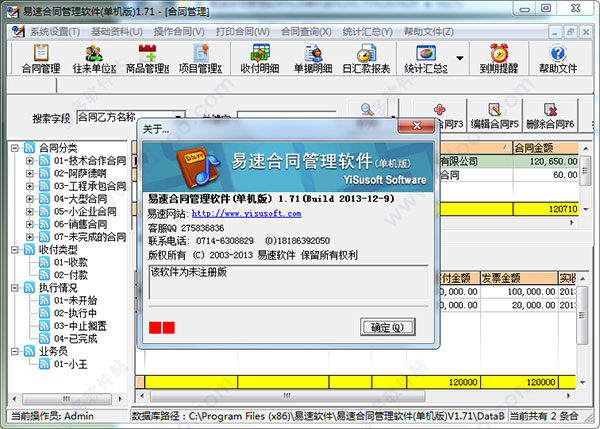Click the 该软件为未注册版 text box

tap(289, 282)
